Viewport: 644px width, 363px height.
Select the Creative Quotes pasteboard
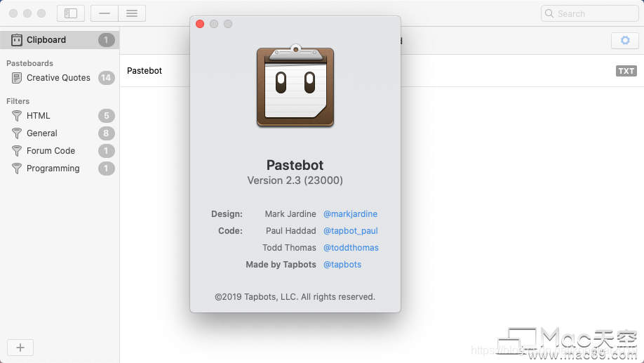pos(60,78)
